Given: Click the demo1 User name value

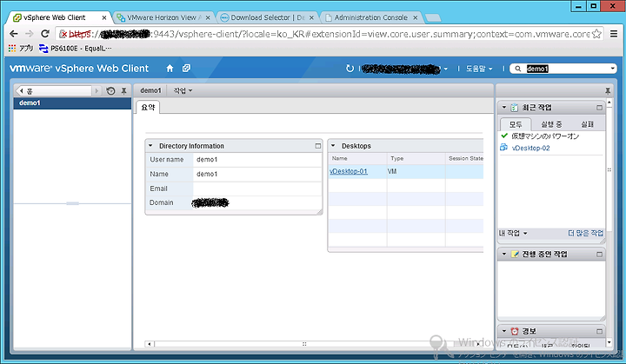Looking at the screenshot, I should point(207,160).
